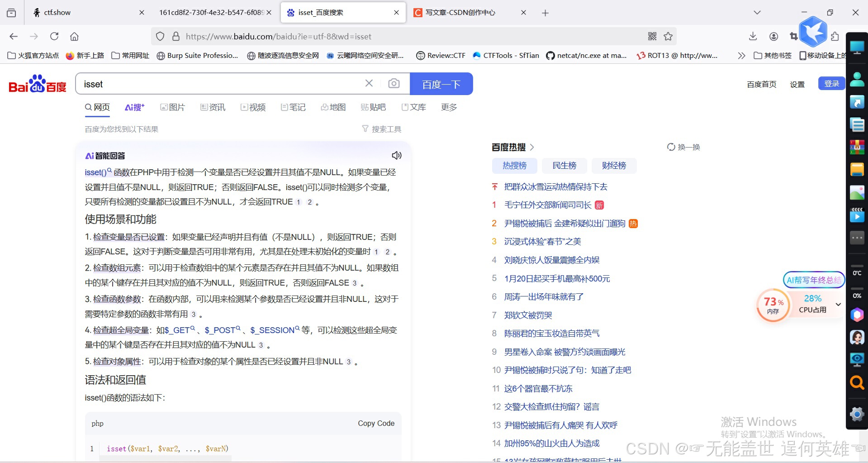List all tabs dropdown arrow
Image resolution: width=868 pixels, height=463 pixels.
tap(757, 13)
